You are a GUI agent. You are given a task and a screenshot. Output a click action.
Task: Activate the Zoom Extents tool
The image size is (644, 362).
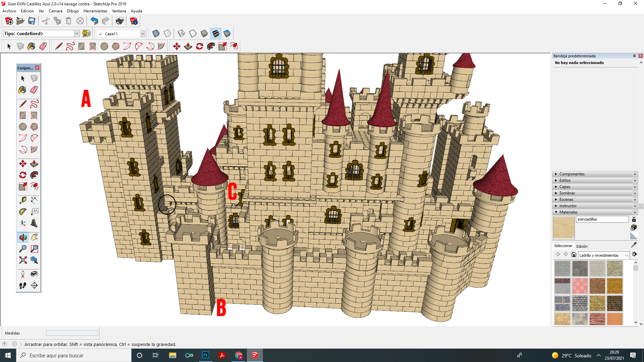22,260
